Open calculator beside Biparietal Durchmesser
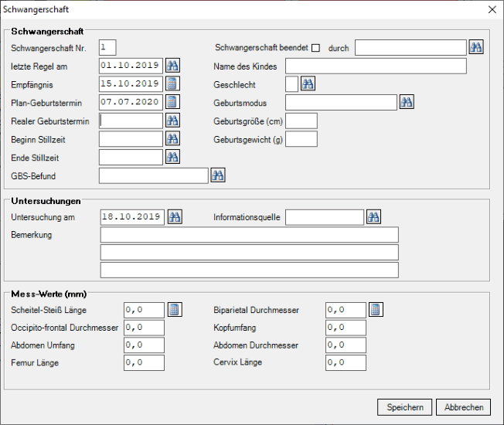504x425 pixels. click(376, 310)
